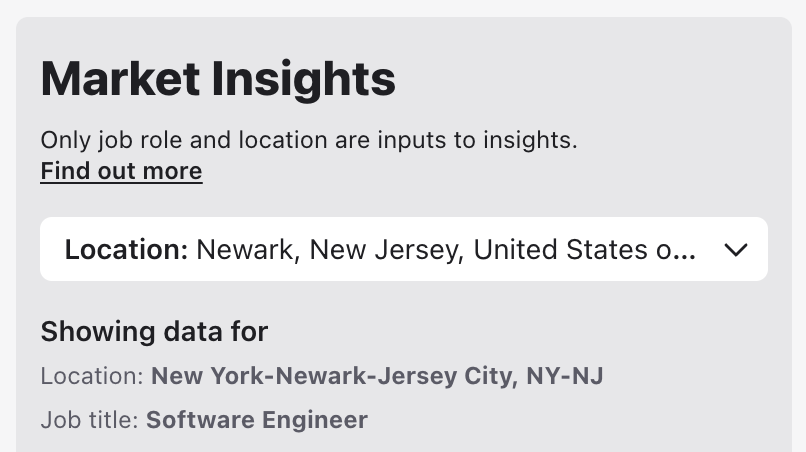Click the grey 'Location:' label under Showing data
Viewport: 806px width, 452px height.
coord(93,377)
